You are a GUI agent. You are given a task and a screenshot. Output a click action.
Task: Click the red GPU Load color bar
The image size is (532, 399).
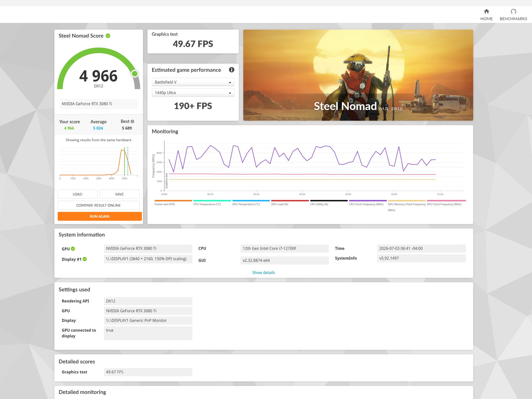click(290, 201)
